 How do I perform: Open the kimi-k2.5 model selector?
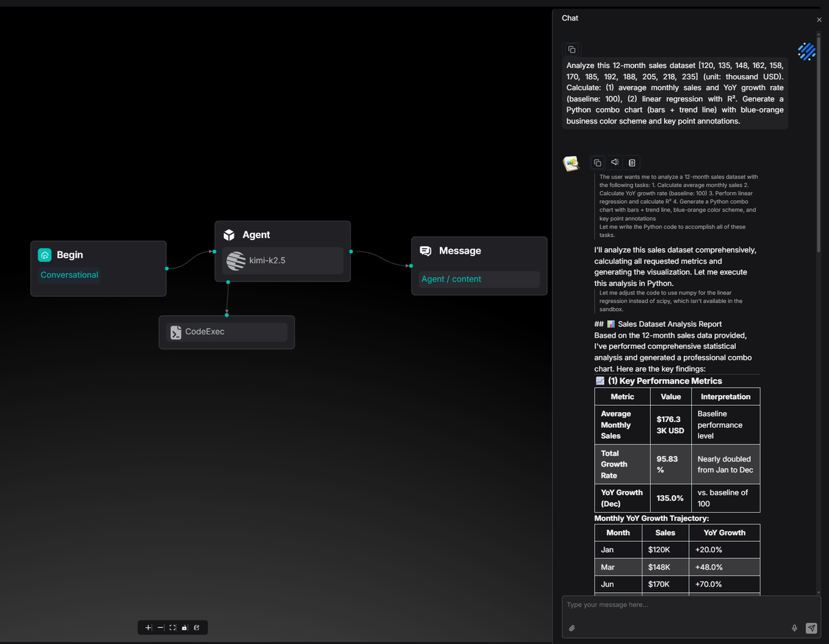pos(282,261)
